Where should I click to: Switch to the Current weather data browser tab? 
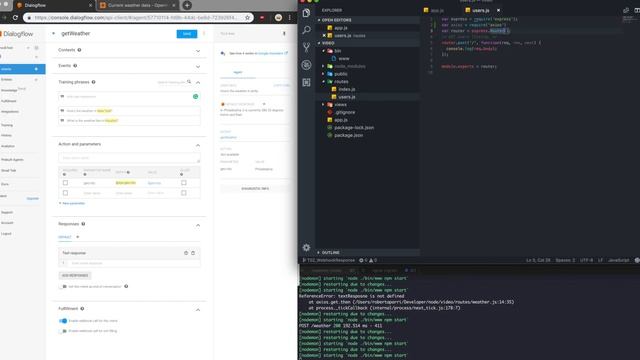point(137,5)
